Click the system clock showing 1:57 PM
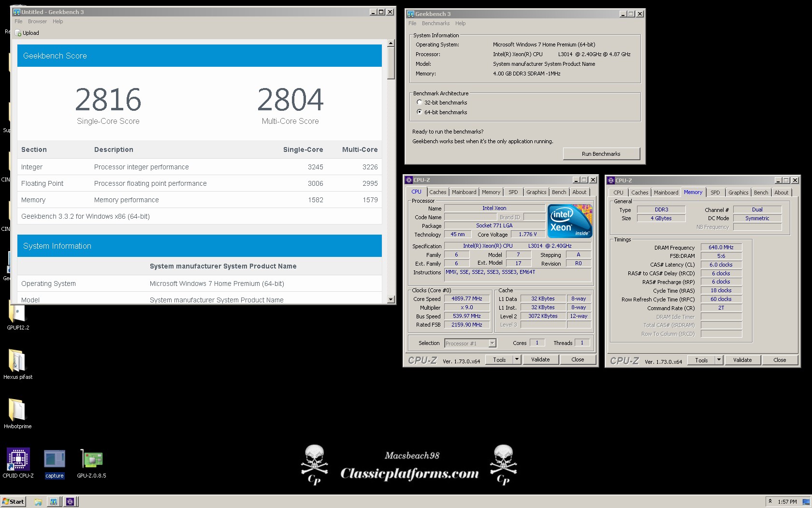This screenshot has height=508, width=812. (x=787, y=502)
